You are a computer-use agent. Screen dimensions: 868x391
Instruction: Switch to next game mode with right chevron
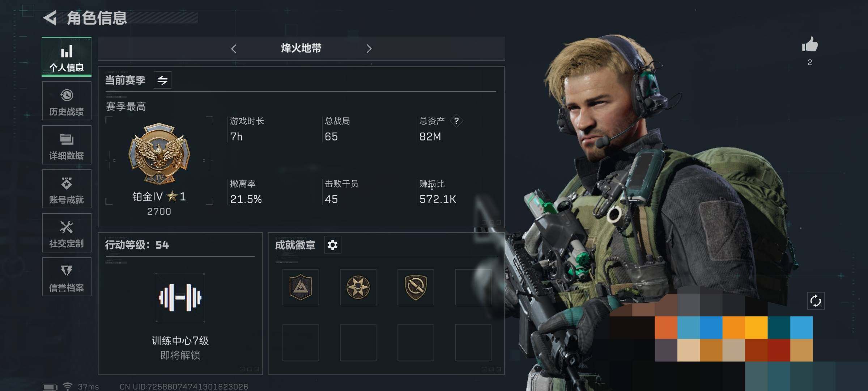click(x=369, y=49)
